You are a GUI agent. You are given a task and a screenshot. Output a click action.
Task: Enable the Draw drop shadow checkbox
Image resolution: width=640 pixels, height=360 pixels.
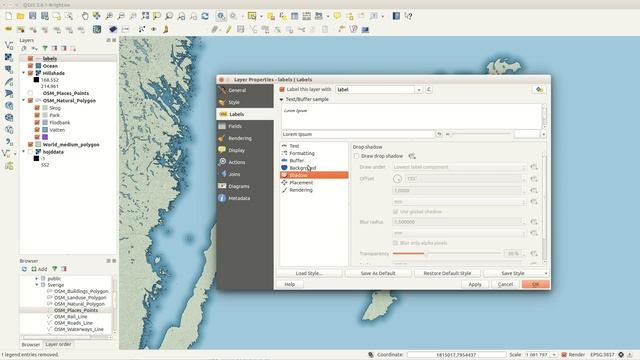click(356, 156)
